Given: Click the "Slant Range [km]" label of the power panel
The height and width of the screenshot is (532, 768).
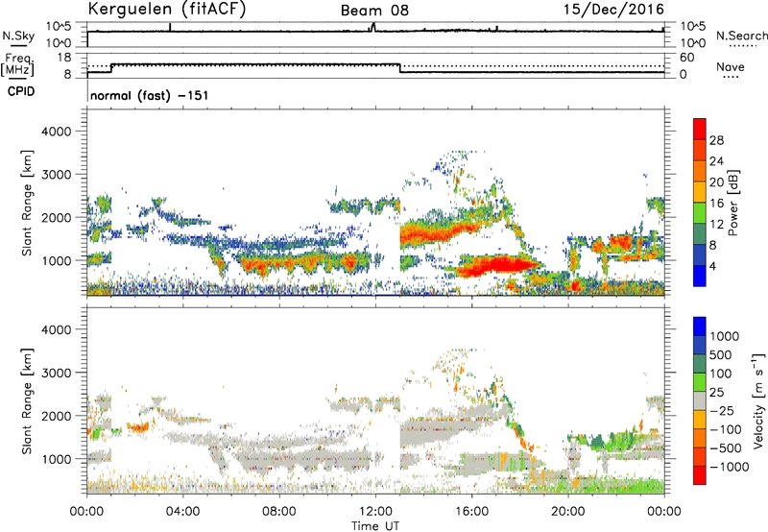Looking at the screenshot, I should point(27,203).
